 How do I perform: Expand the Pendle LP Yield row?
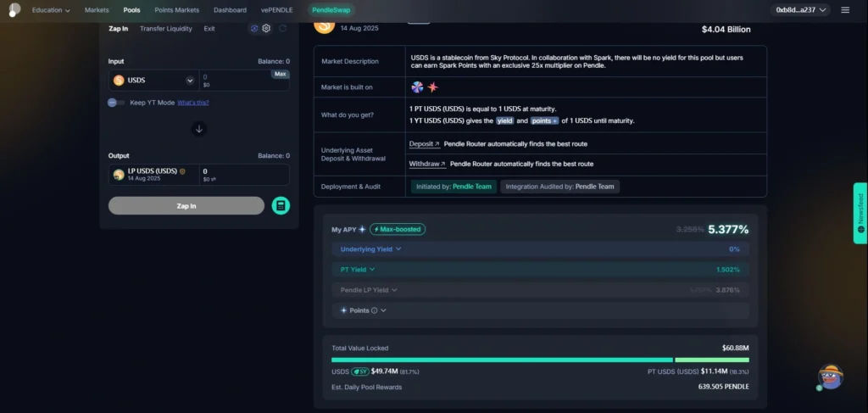coord(540,290)
